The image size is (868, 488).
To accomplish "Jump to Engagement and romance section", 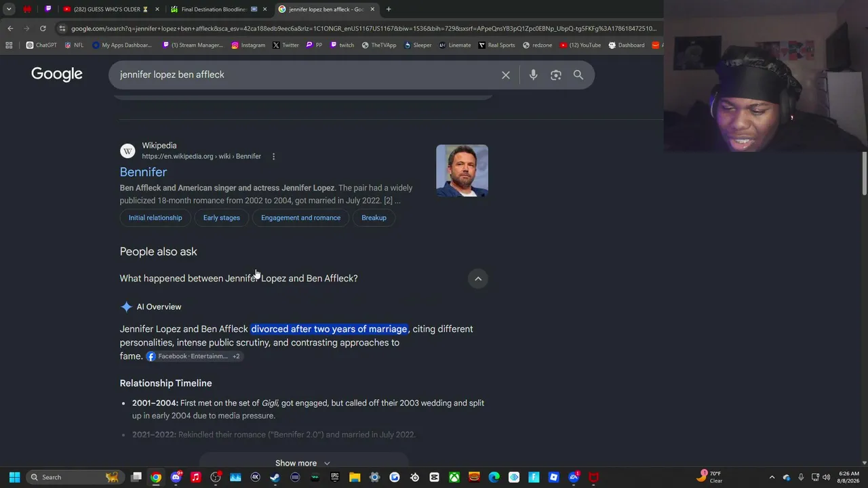I will tap(300, 218).
